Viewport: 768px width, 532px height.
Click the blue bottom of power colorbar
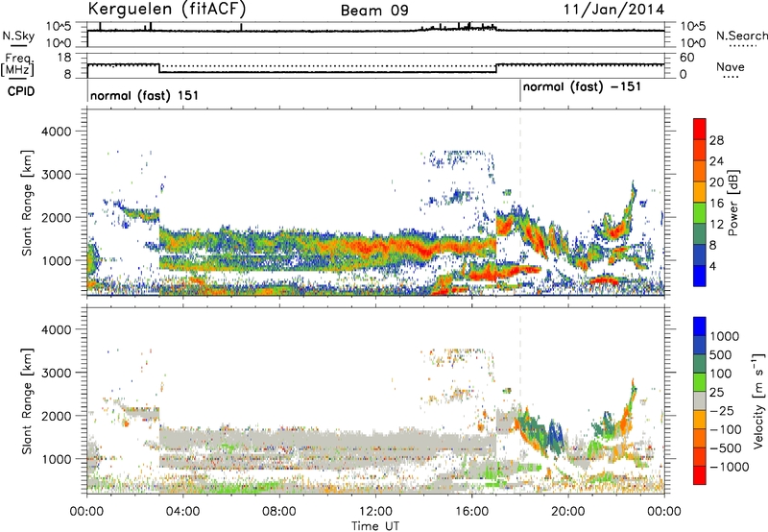[x=700, y=276]
